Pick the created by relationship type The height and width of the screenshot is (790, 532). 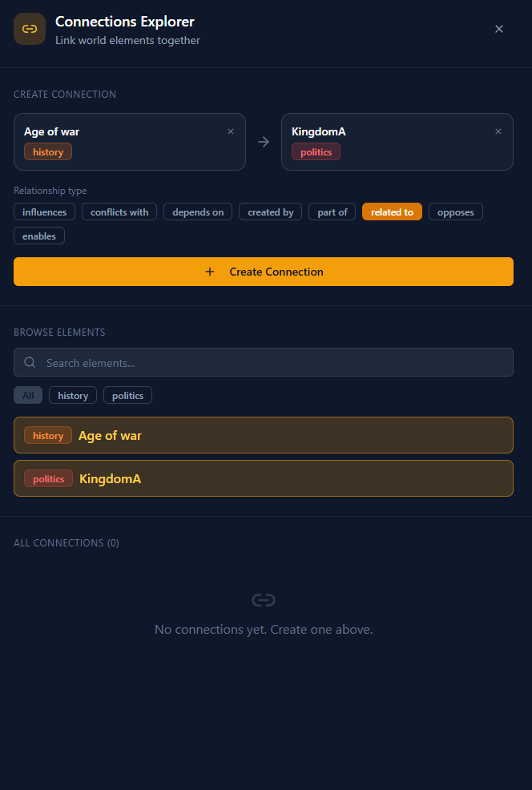270,212
